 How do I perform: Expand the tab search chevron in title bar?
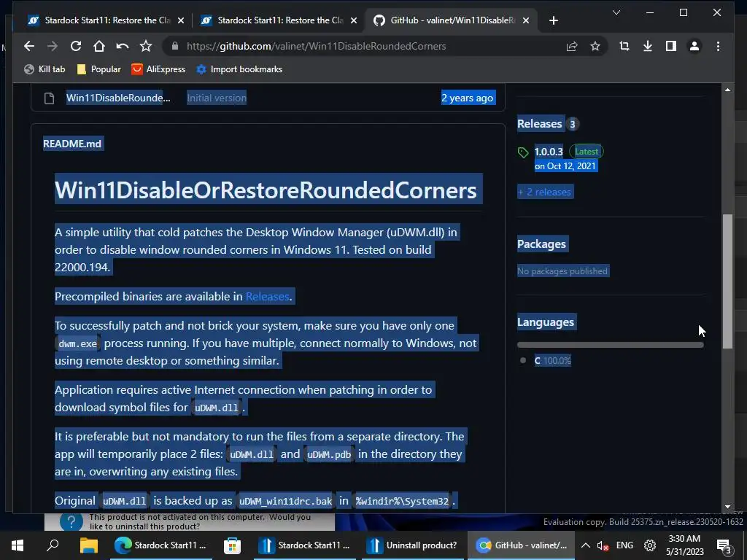[x=616, y=12]
